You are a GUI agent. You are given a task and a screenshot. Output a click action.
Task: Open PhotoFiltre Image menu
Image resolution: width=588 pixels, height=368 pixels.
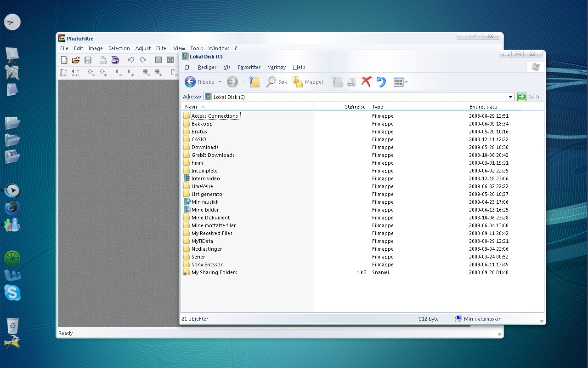[96, 48]
